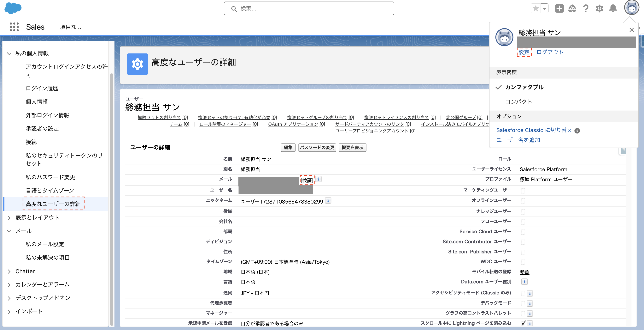
Task: Select コンパクト display density
Action: (518, 102)
